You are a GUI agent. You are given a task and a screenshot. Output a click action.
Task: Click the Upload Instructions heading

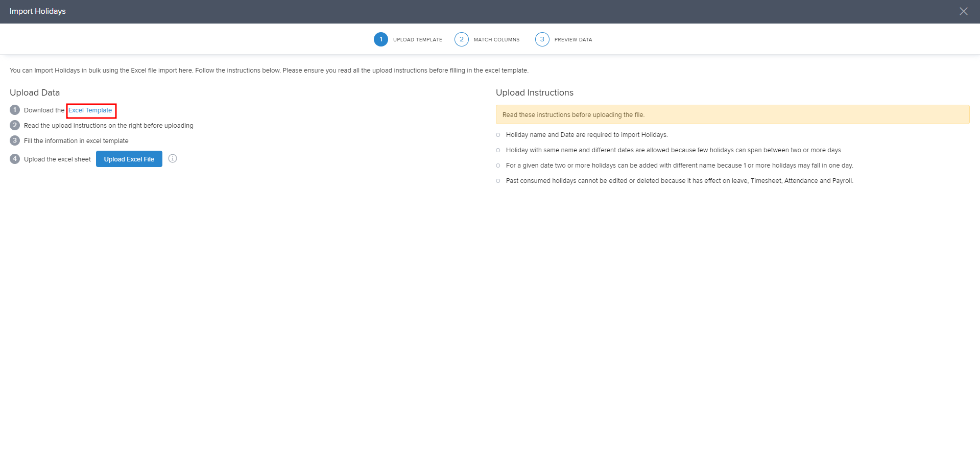tap(534, 92)
